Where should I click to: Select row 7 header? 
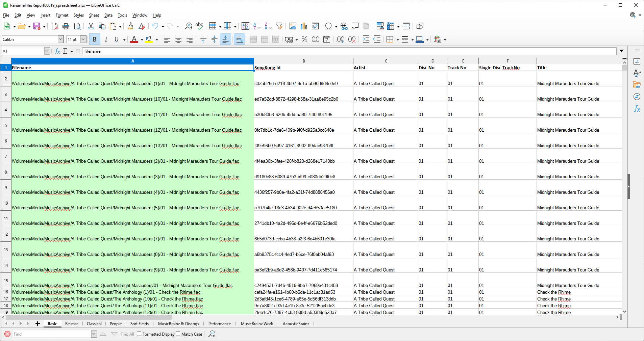click(6, 156)
